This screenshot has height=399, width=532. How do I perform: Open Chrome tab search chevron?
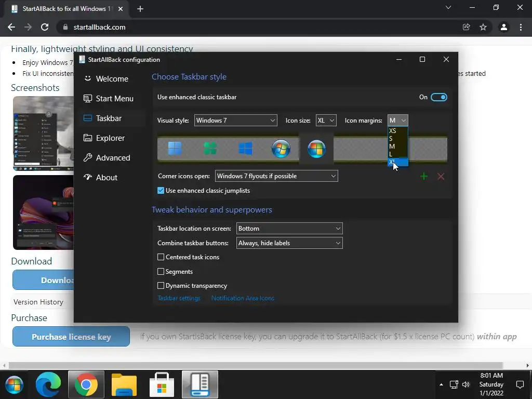coord(448,7)
